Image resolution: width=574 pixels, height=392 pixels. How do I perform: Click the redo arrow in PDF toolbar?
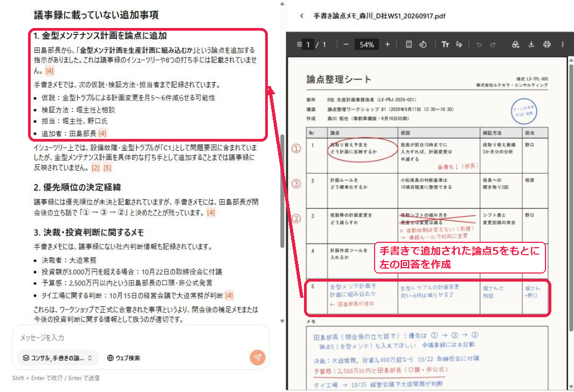[493, 45]
